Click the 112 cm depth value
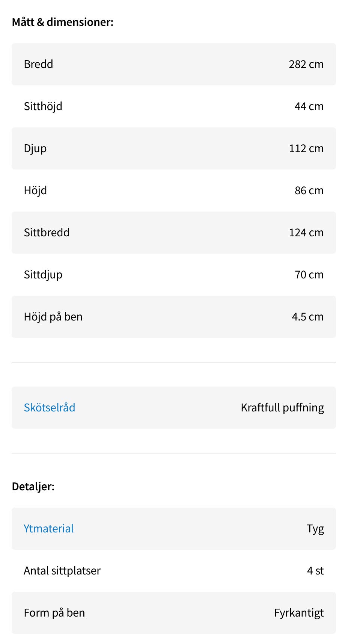Image resolution: width=354 pixels, height=644 pixels. coord(306,148)
